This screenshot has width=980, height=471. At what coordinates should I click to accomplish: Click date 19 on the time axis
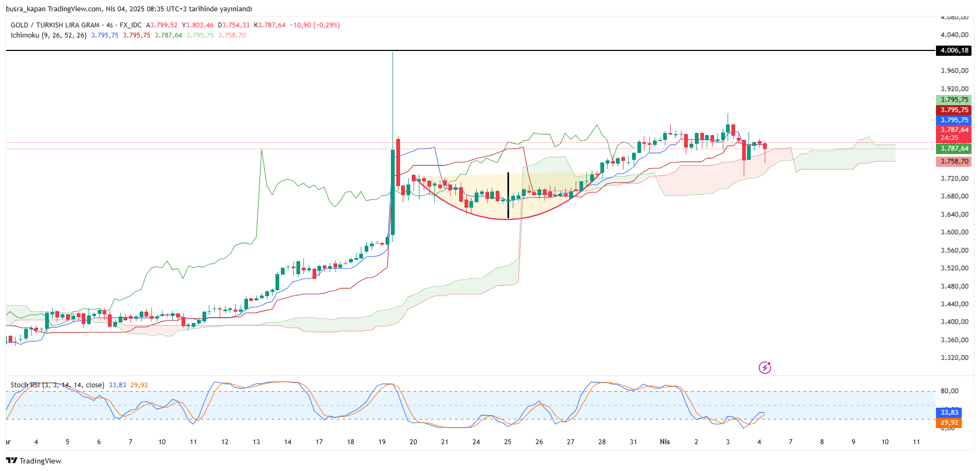pos(382,442)
